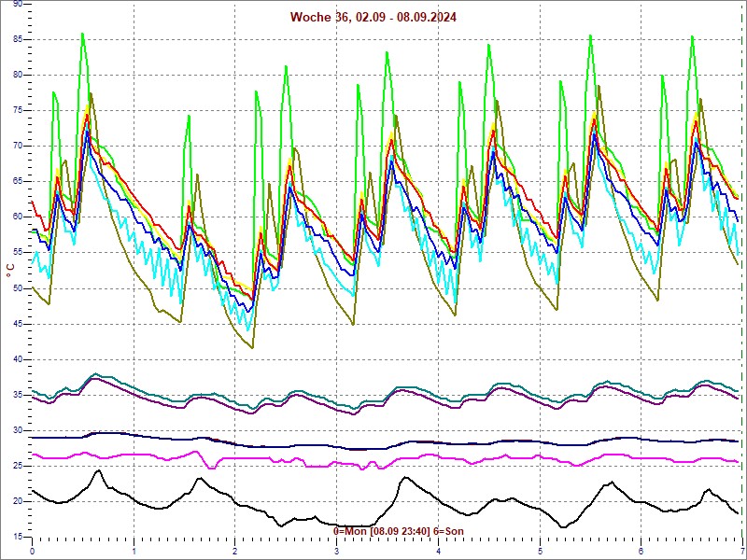Click the y-axis tick label "40"
The image size is (747, 560).
pos(17,359)
